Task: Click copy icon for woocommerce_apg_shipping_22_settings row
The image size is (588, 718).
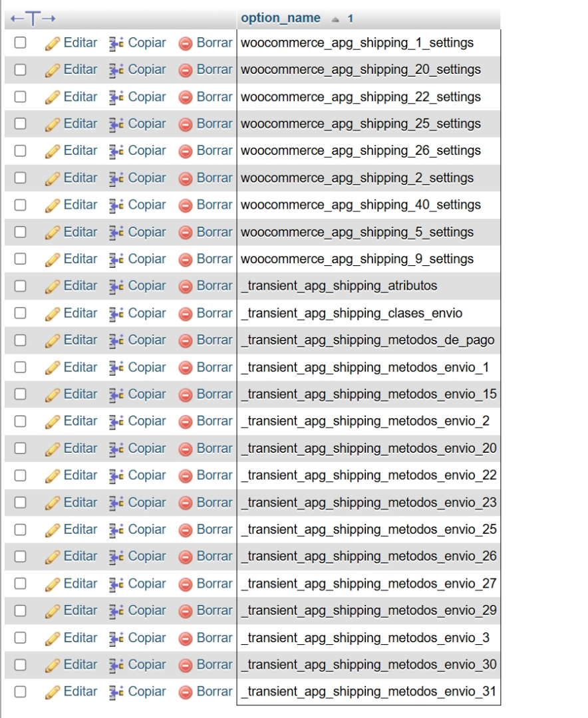Action: (117, 97)
